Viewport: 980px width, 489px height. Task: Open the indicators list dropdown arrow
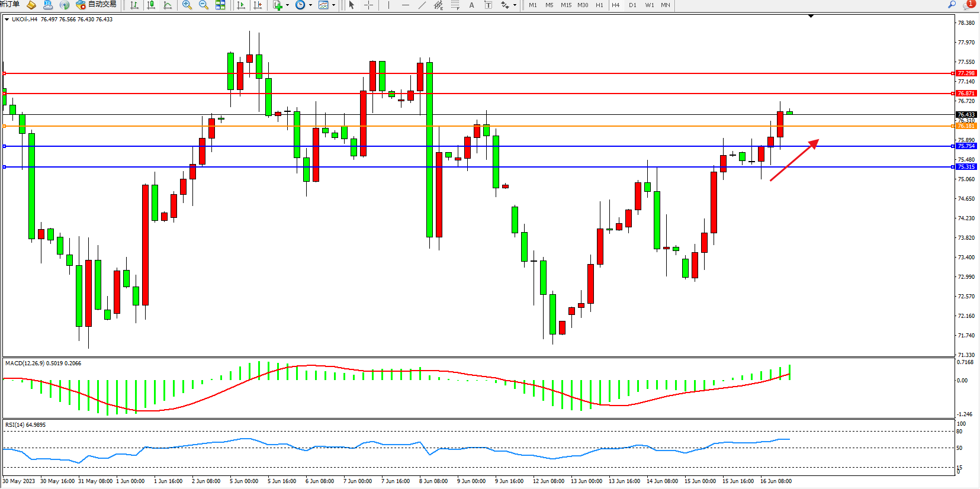[x=288, y=5]
